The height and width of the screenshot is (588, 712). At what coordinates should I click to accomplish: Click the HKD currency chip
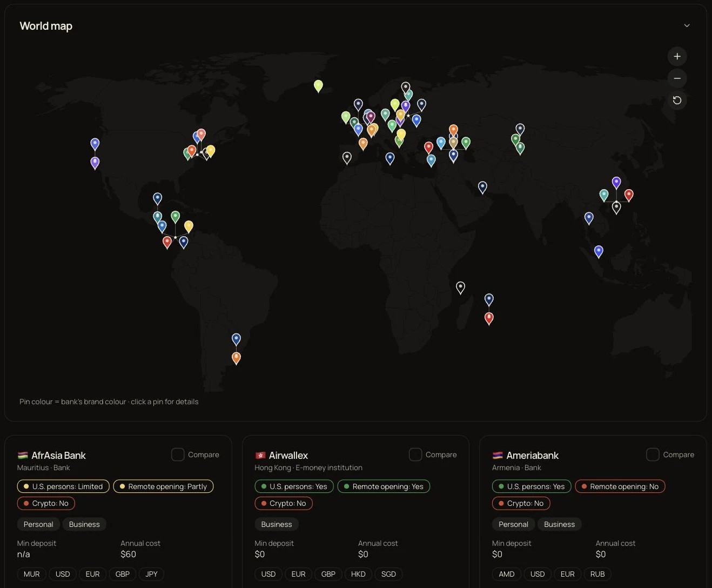click(358, 574)
